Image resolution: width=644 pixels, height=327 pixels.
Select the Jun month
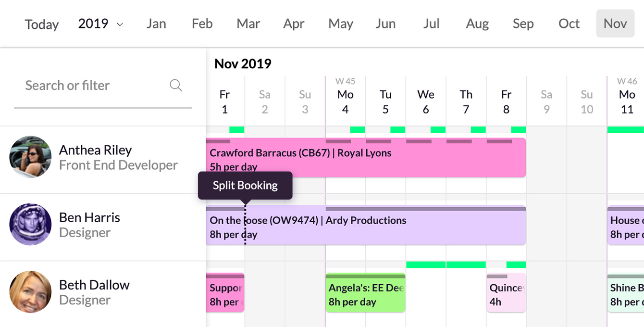pyautogui.click(x=385, y=23)
